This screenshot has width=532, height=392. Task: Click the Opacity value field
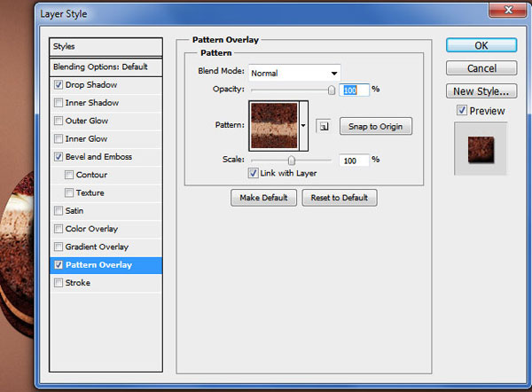(354, 90)
